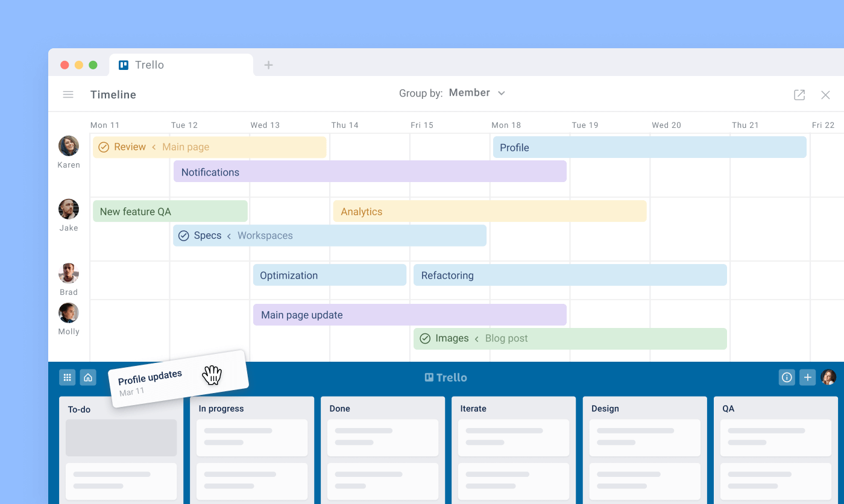844x504 pixels.
Task: Open the Timeline in a new window
Action: tap(799, 95)
